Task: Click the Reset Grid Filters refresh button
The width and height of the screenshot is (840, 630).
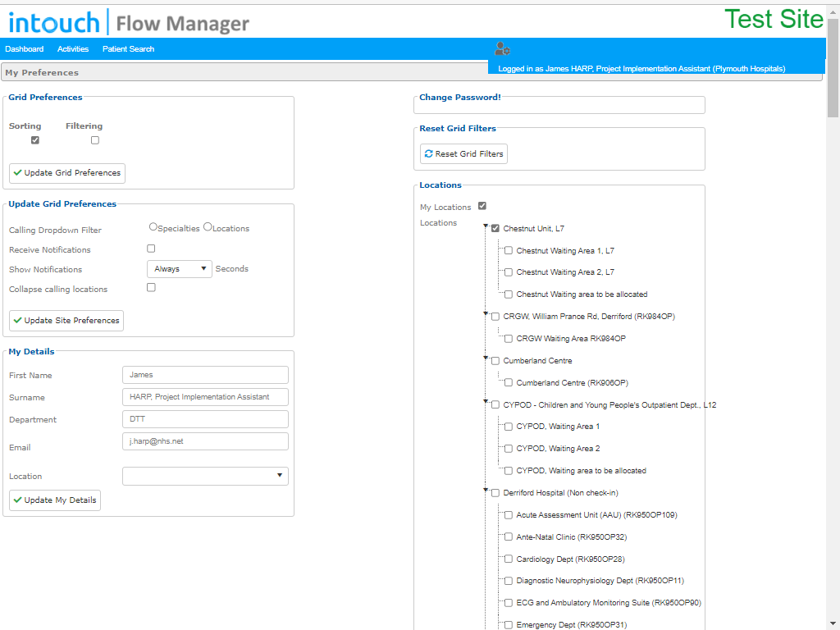Action: [463, 153]
